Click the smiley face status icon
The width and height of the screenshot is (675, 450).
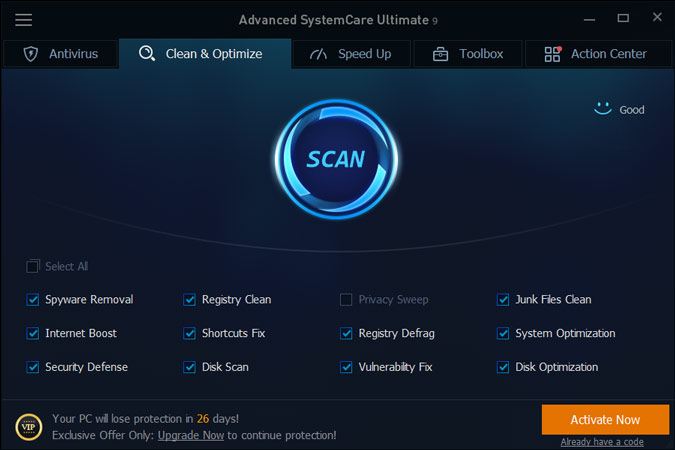point(603,109)
